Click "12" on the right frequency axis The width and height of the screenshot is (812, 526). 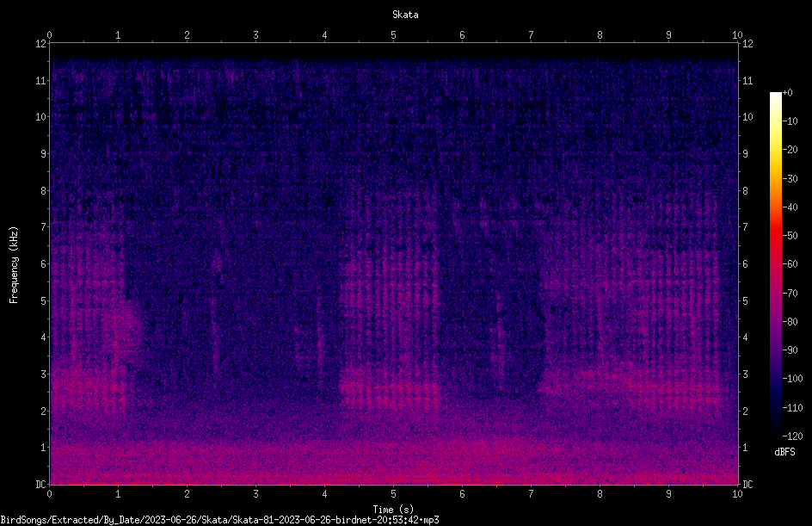point(747,44)
